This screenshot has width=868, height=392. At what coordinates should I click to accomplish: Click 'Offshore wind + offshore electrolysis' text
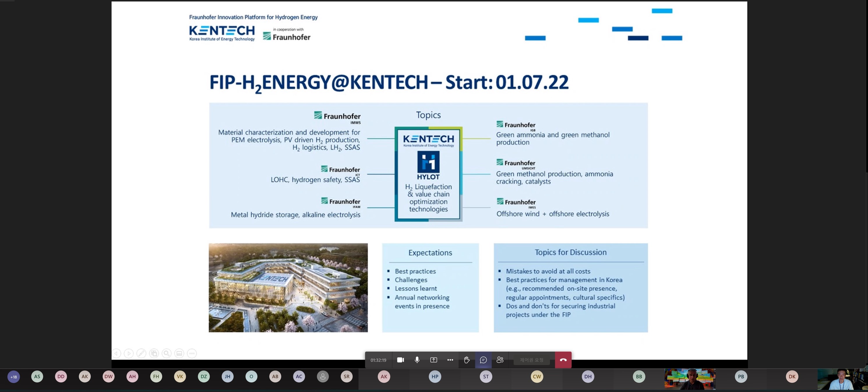pyautogui.click(x=553, y=214)
